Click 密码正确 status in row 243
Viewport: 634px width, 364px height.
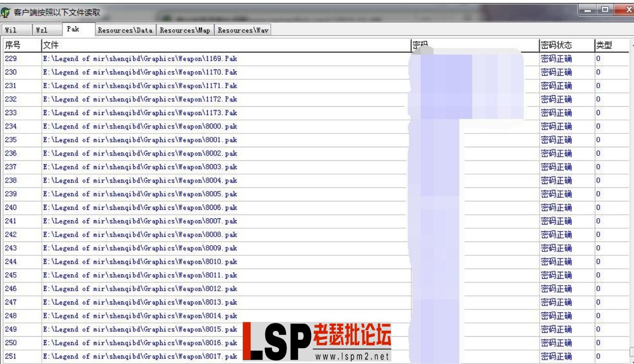point(556,247)
